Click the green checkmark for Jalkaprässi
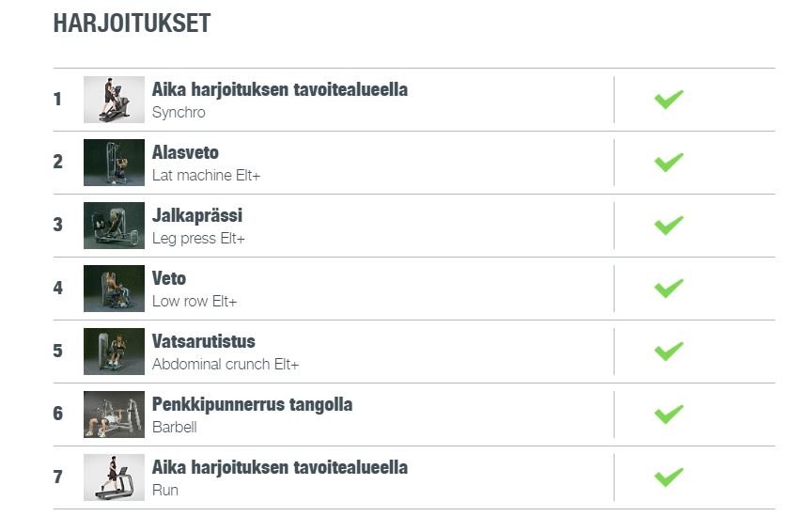The height and width of the screenshot is (532, 810). [668, 226]
